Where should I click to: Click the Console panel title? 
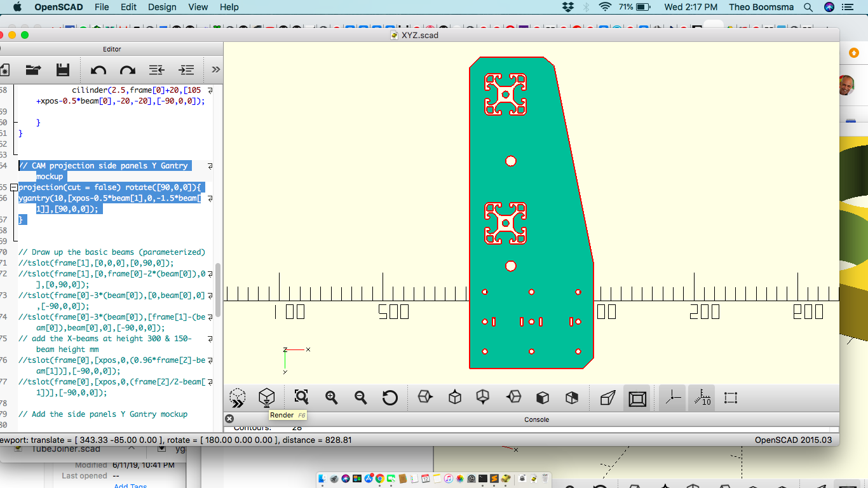pyautogui.click(x=536, y=419)
